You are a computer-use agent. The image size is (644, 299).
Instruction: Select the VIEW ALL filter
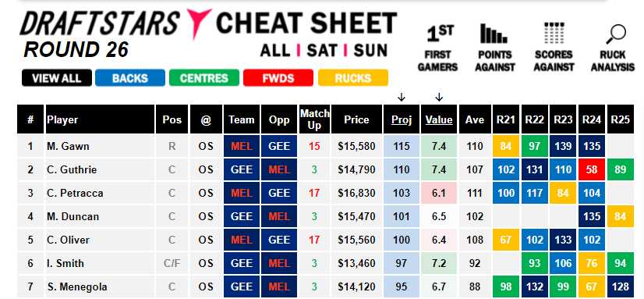click(x=57, y=78)
